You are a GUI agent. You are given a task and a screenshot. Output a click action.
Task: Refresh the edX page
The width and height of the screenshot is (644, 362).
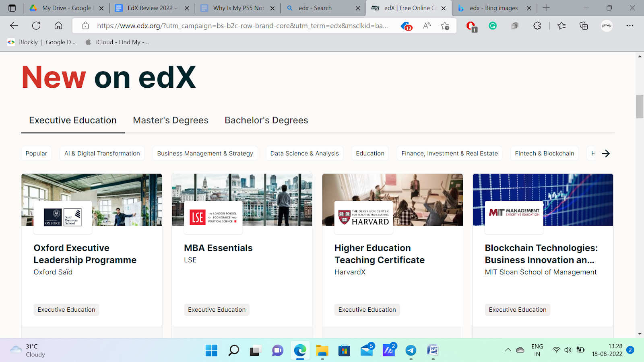(x=36, y=26)
